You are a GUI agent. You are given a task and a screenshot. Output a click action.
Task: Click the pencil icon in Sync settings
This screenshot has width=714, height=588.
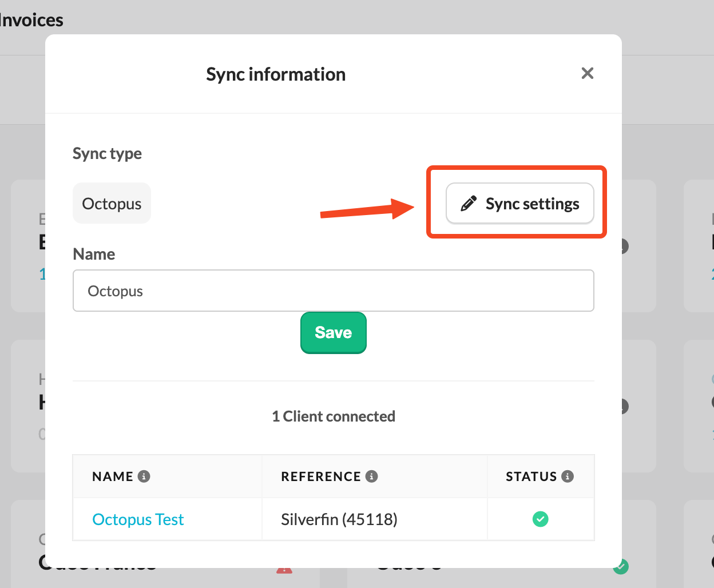tap(469, 204)
